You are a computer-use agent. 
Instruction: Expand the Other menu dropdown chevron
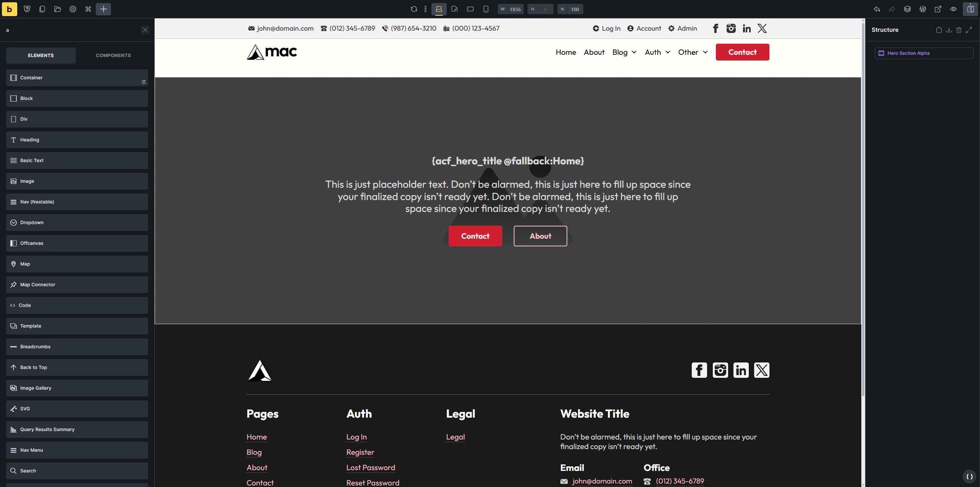click(x=705, y=52)
